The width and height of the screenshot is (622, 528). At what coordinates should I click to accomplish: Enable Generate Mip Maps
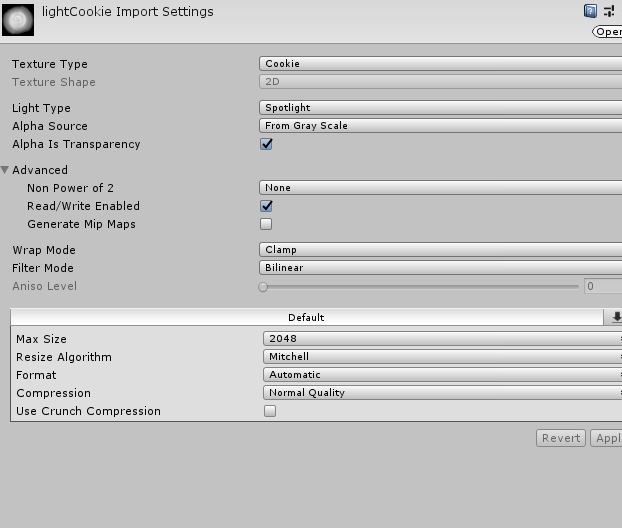[266, 224]
